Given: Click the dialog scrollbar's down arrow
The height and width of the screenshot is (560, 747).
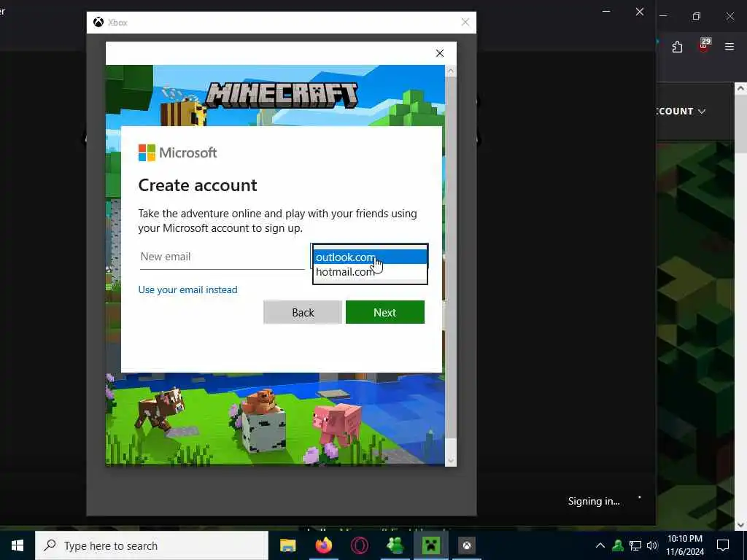Looking at the screenshot, I should pyautogui.click(x=451, y=461).
